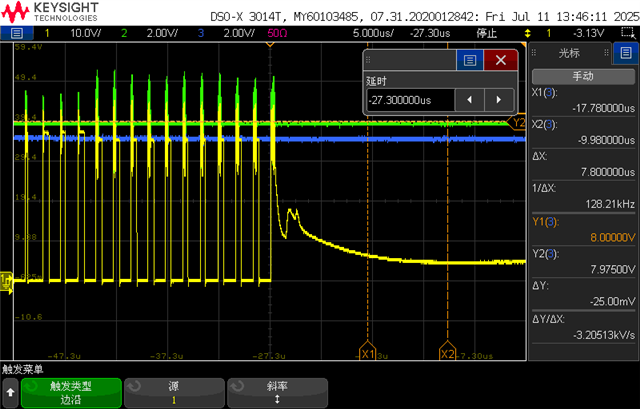Click the Y2 cursor marker handle

pos(517,122)
